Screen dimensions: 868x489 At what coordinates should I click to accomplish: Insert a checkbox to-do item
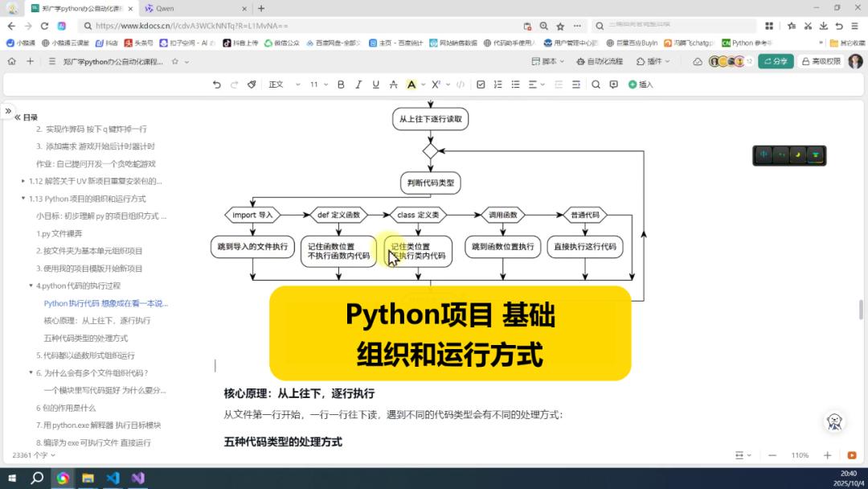point(481,84)
